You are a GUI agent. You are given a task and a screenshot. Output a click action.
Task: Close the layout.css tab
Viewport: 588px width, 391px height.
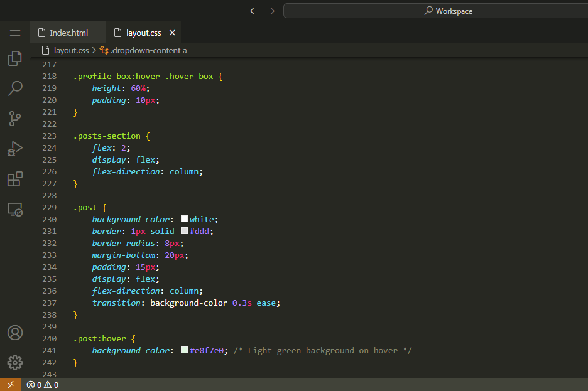coord(173,33)
